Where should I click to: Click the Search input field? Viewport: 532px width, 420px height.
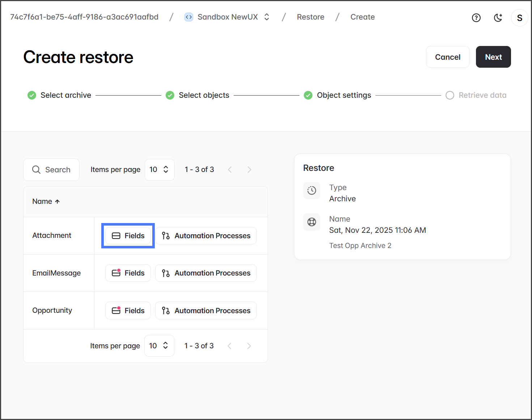click(x=58, y=170)
